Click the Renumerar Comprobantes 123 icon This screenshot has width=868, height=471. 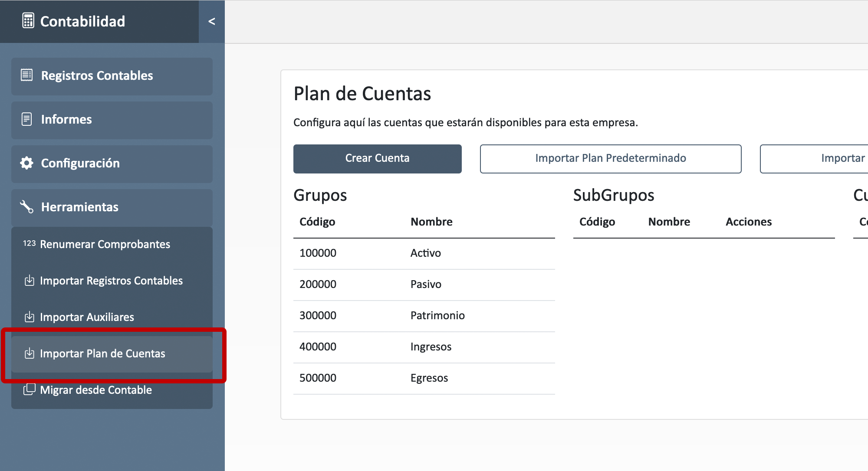click(29, 243)
